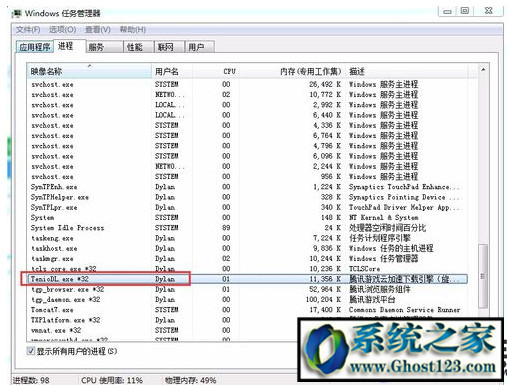
Task: Sort by 描述 column header
Action: (406, 71)
